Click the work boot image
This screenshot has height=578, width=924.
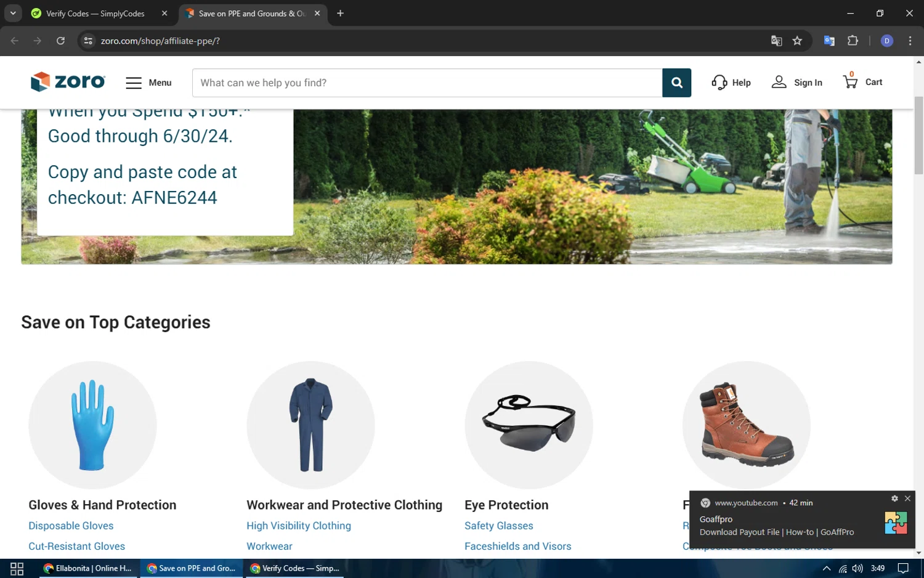pyautogui.click(x=747, y=425)
